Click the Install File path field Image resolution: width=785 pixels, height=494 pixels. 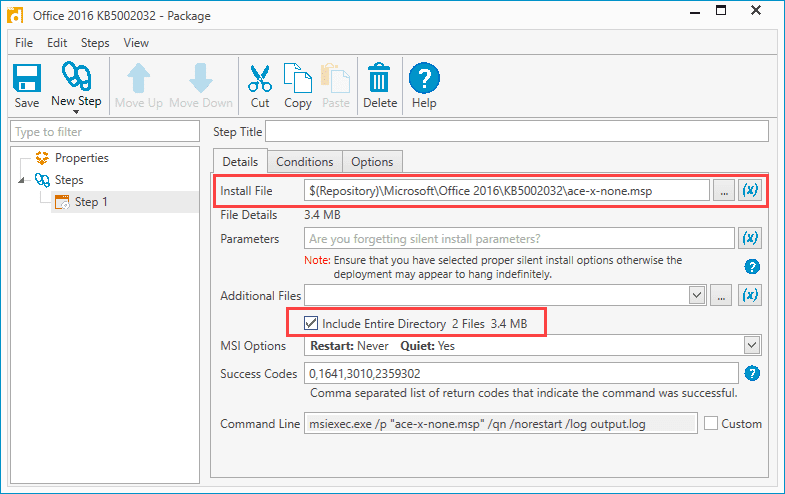coord(507,191)
